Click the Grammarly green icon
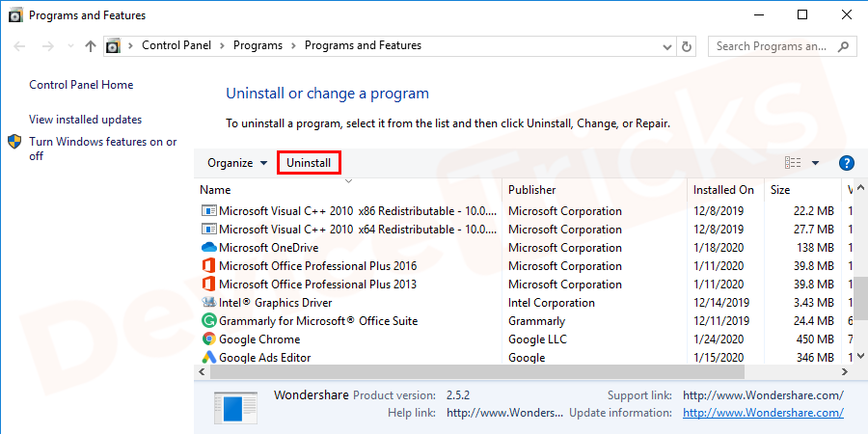Screen dimensions: 868x434 point(208,321)
